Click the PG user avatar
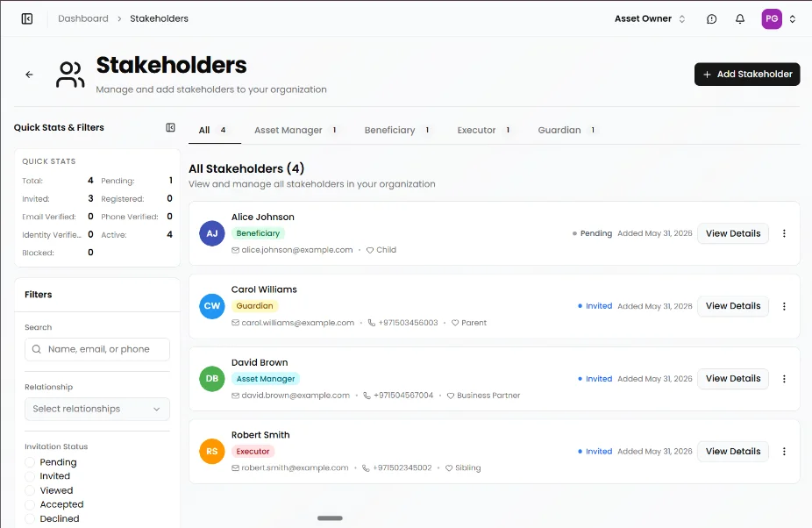This screenshot has height=528, width=812. coord(772,18)
